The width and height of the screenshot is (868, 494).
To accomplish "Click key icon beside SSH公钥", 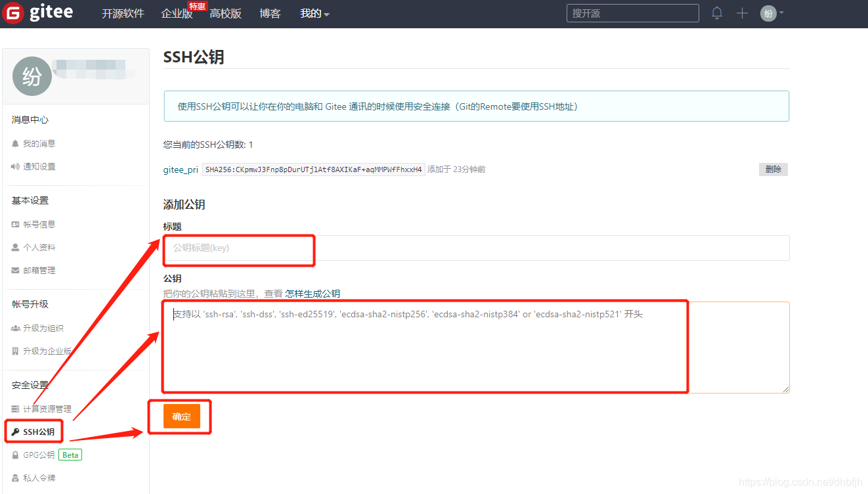I will tap(16, 432).
